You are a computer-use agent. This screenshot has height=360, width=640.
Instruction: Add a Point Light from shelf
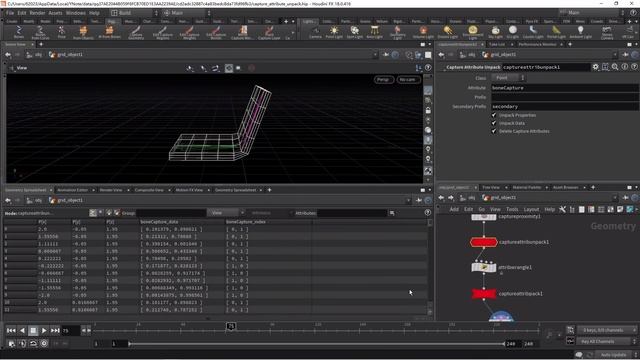coord(334,32)
